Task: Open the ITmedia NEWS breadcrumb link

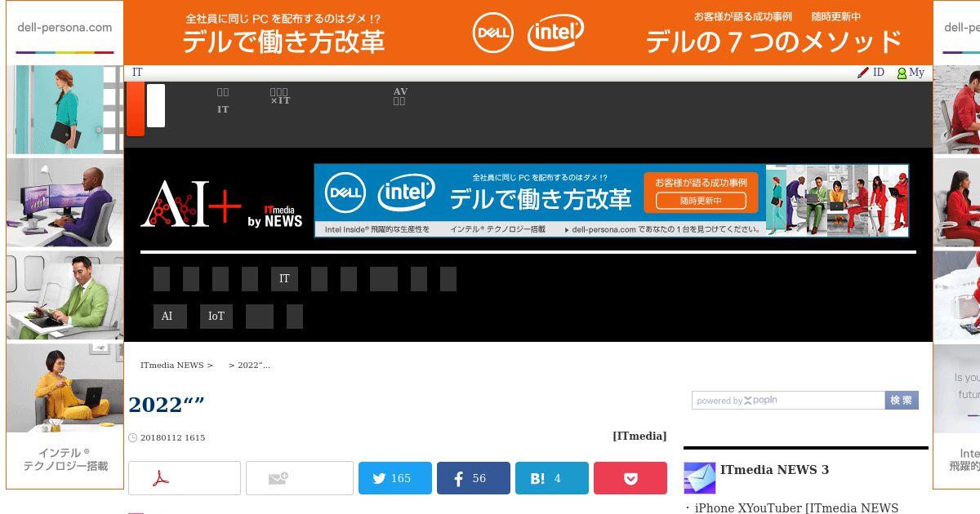Action: 172,366
